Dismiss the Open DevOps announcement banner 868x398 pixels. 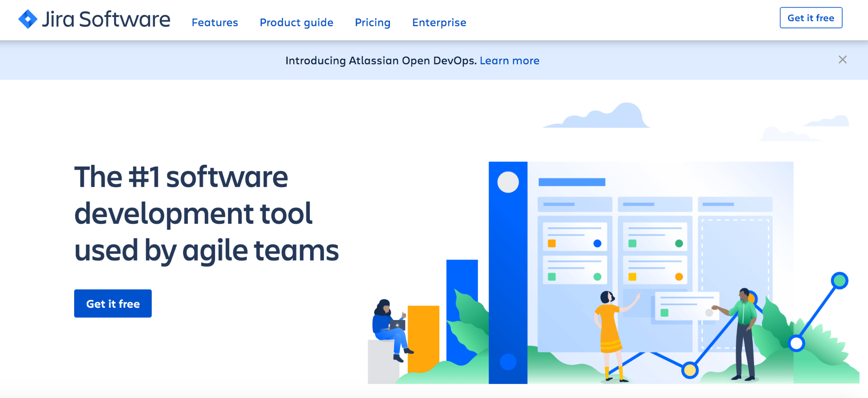coord(843,60)
